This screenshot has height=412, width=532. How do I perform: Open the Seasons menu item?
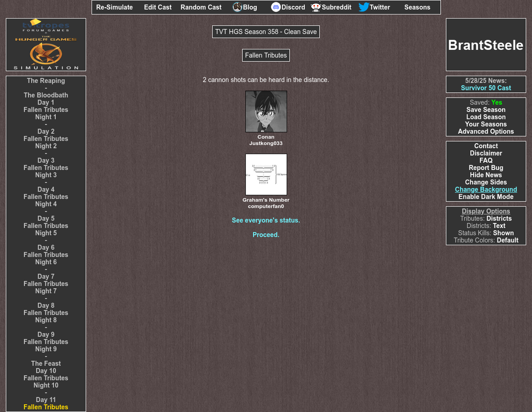click(417, 7)
